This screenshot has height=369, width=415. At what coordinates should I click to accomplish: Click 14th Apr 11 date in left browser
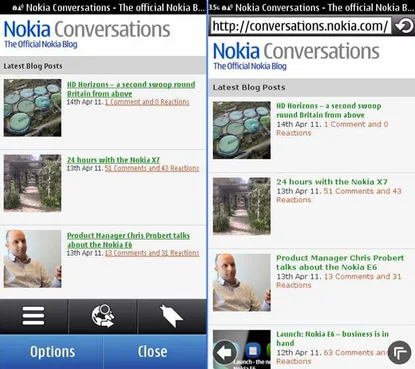click(85, 102)
